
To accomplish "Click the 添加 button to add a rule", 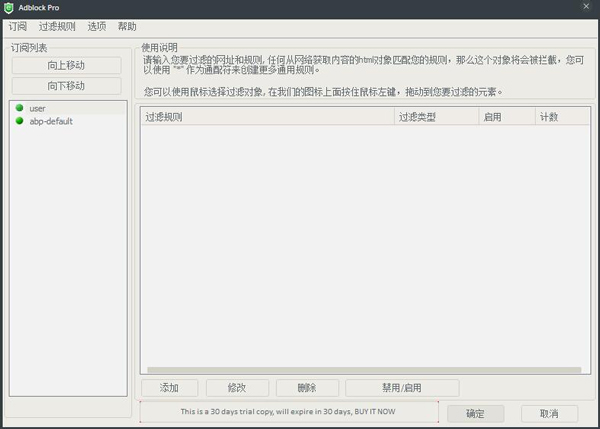I will (170, 388).
